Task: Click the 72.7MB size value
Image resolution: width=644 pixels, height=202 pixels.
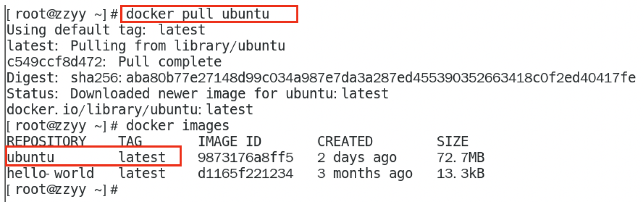Action: (461, 157)
